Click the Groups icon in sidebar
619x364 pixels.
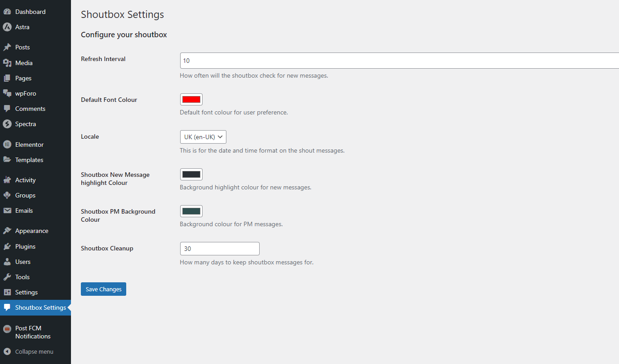(x=7, y=195)
